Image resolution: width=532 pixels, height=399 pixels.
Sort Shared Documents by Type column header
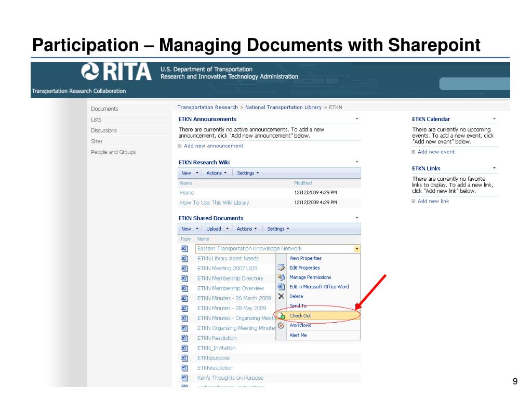pos(185,239)
